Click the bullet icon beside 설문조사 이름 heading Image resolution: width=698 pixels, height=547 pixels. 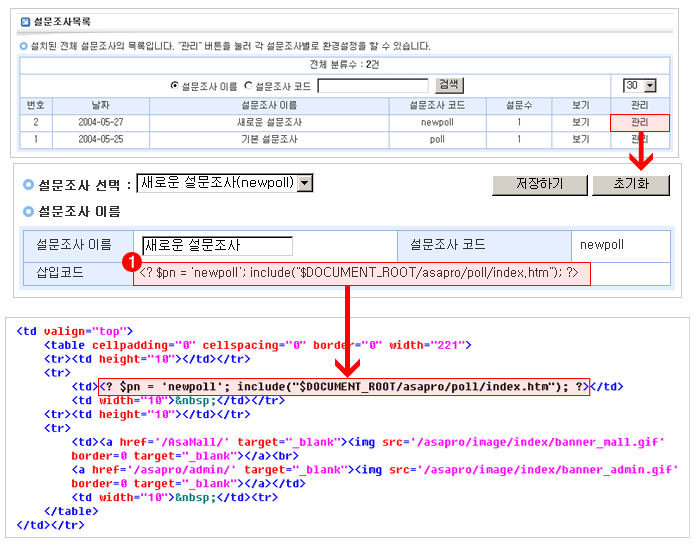coord(27,212)
